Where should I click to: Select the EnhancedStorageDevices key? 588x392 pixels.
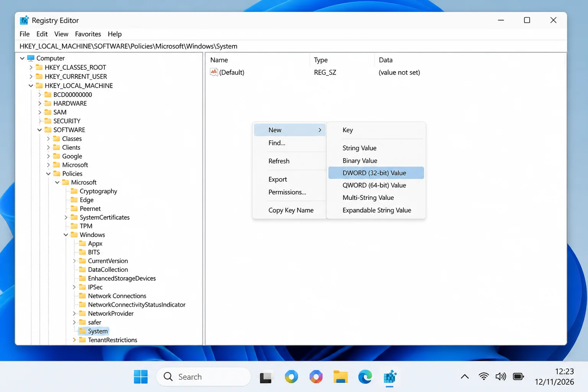pos(122,278)
